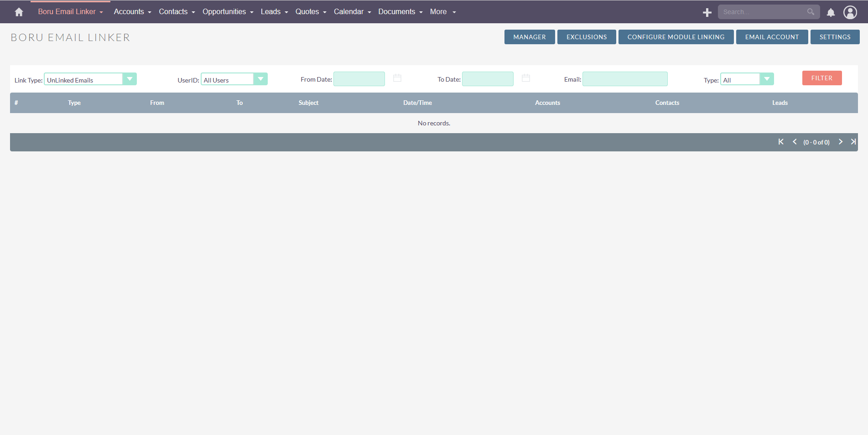868x435 pixels.
Task: Click inside the Email filter field
Action: [x=625, y=79]
